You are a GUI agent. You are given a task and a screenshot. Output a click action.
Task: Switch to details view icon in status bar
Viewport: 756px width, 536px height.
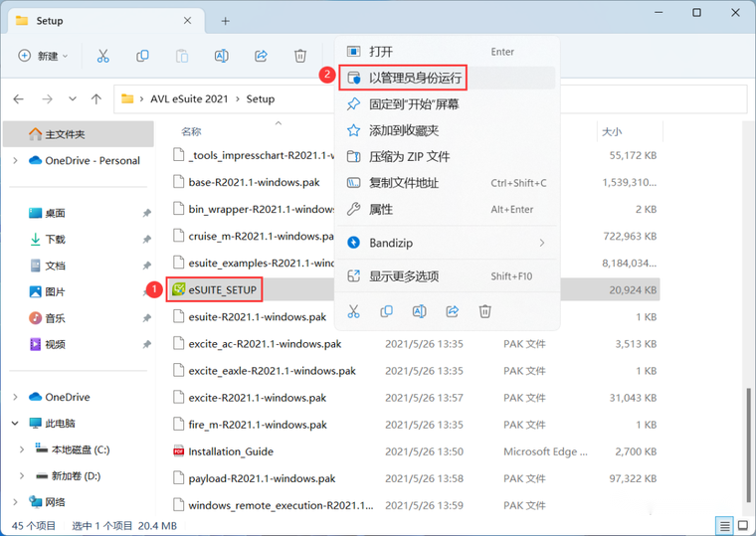click(724, 525)
